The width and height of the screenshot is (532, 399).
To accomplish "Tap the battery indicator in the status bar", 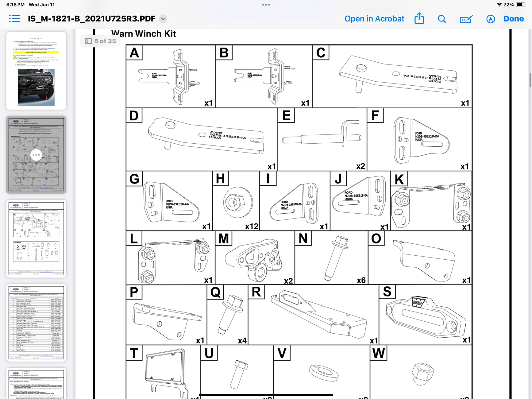I will pos(521,5).
